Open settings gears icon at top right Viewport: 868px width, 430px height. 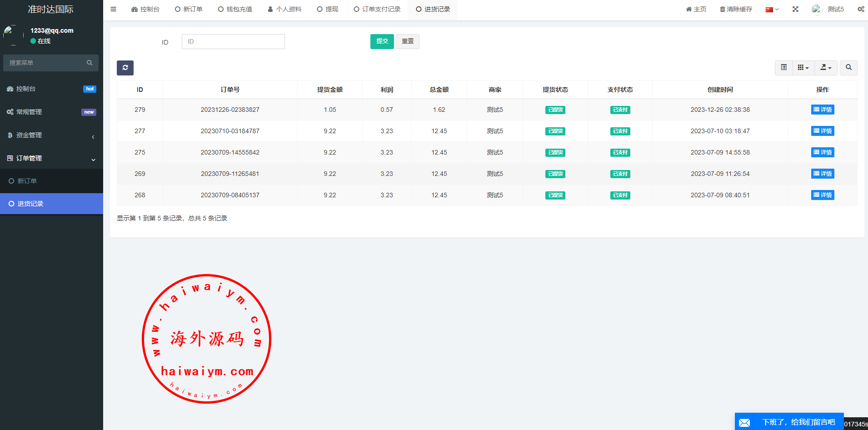coord(860,9)
